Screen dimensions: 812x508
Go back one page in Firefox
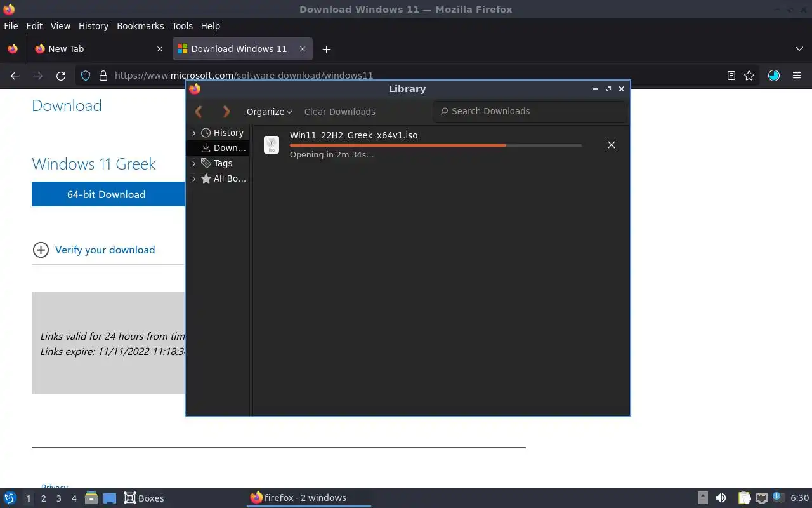15,76
